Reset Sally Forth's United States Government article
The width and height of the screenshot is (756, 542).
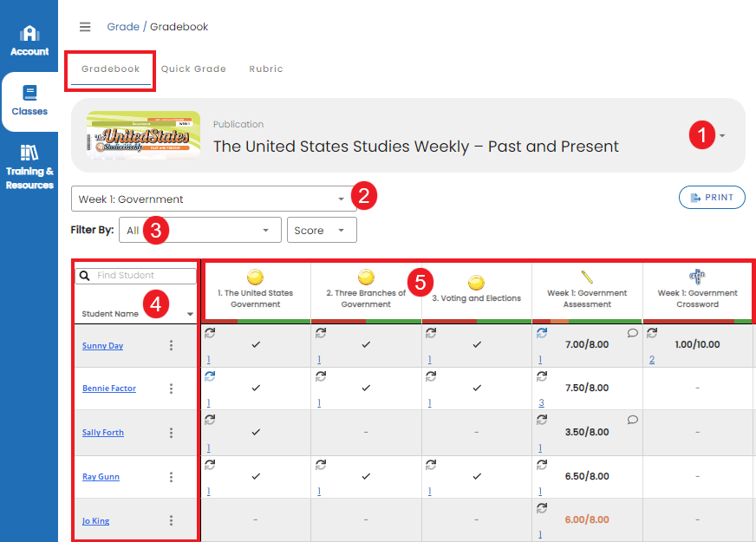click(x=210, y=420)
